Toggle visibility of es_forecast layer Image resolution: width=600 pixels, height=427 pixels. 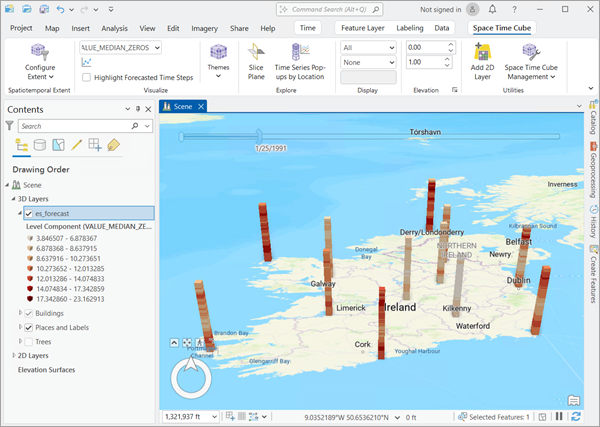[x=29, y=213]
